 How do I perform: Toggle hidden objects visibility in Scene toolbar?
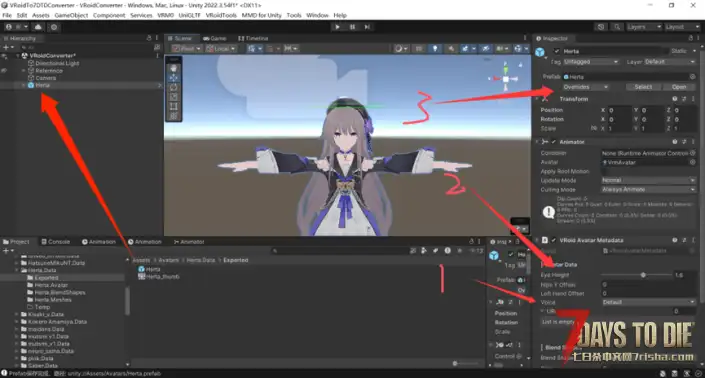click(485, 49)
